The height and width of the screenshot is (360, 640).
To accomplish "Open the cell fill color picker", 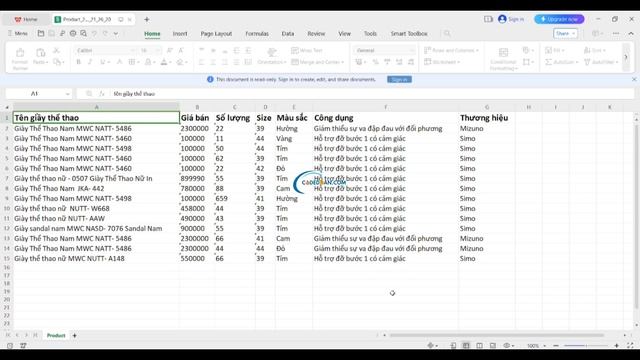I will (150, 62).
